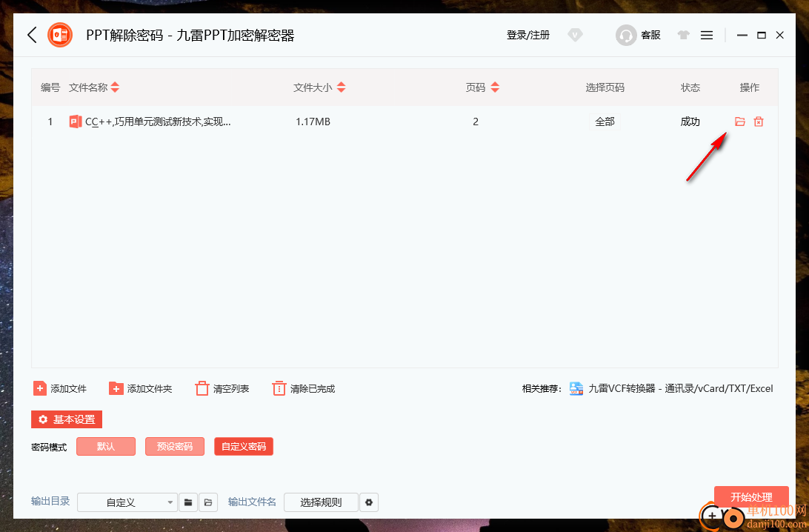The image size is (809, 532).
Task: Close the application window
Action: coord(780,35)
